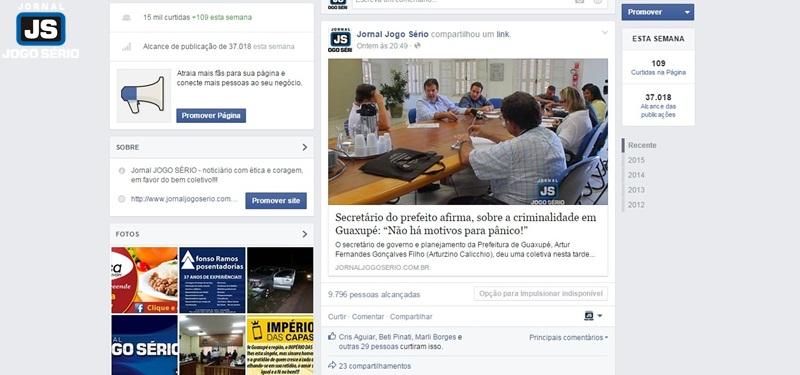
Task: Jump to 2014 in timeline
Action: 636,175
